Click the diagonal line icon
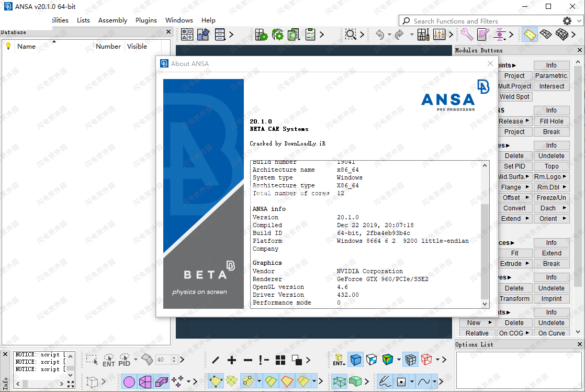The image size is (585, 392). (215, 360)
